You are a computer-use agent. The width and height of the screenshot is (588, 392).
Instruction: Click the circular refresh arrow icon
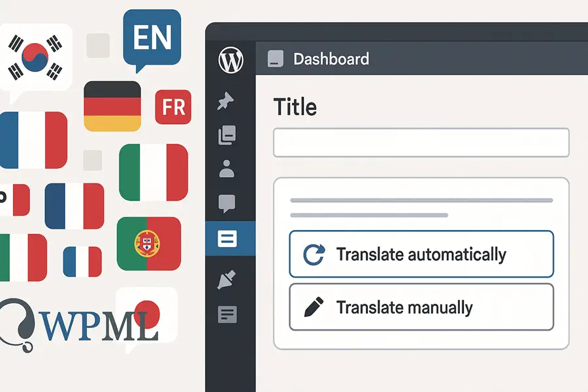tap(314, 255)
